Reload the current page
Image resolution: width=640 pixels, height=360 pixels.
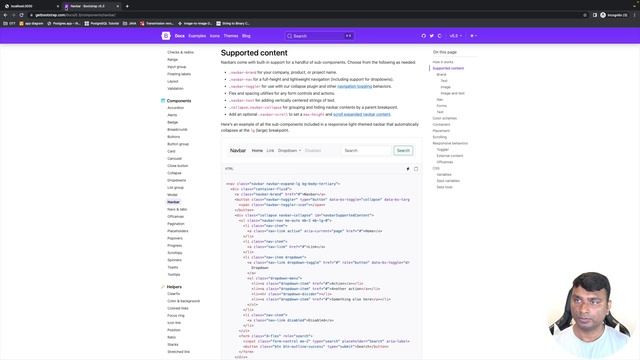pos(22,15)
